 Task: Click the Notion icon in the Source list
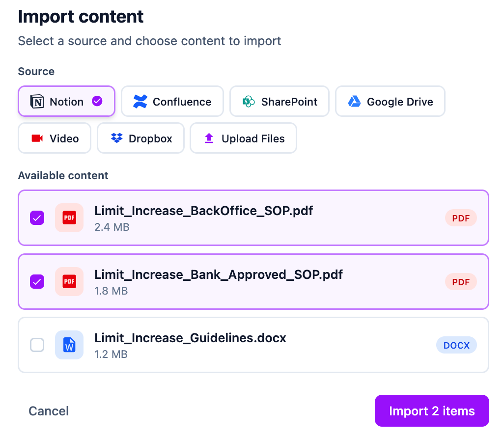point(37,101)
